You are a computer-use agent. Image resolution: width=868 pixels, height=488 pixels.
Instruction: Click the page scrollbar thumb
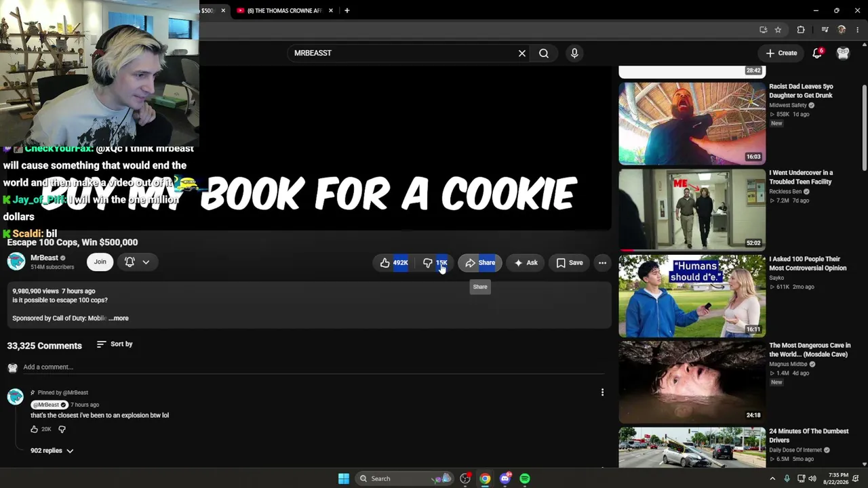[x=865, y=129]
